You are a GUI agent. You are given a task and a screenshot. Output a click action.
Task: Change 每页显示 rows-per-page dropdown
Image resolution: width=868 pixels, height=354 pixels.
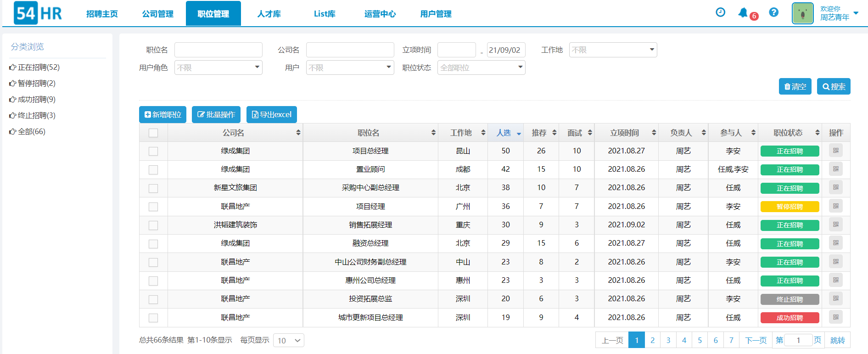(289, 340)
